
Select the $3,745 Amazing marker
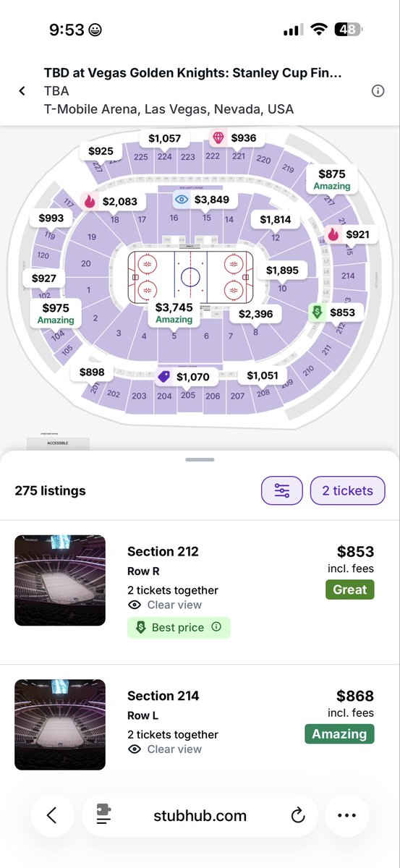[174, 312]
